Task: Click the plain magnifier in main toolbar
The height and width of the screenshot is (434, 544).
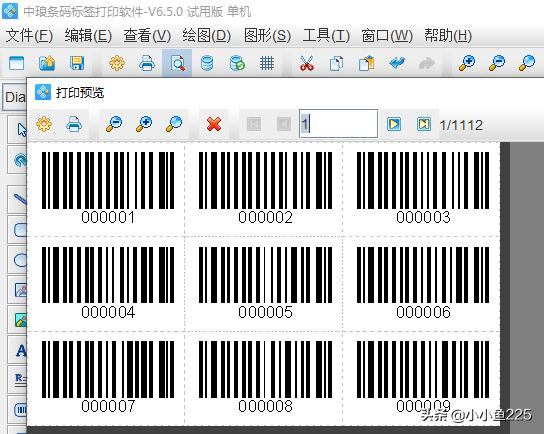Action: click(x=526, y=63)
